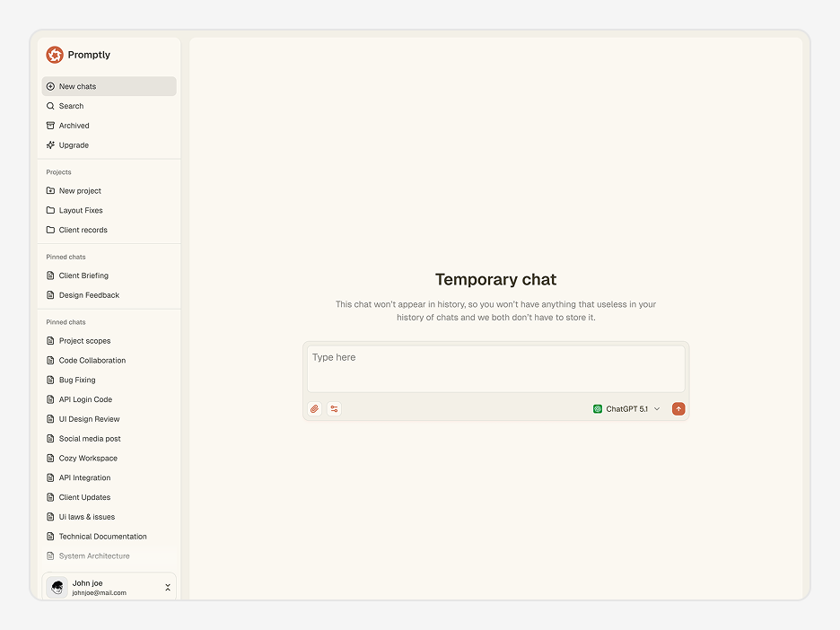Click the New project folder-plus icon
Screen dimensions: 840x630
pyautogui.click(x=50, y=191)
